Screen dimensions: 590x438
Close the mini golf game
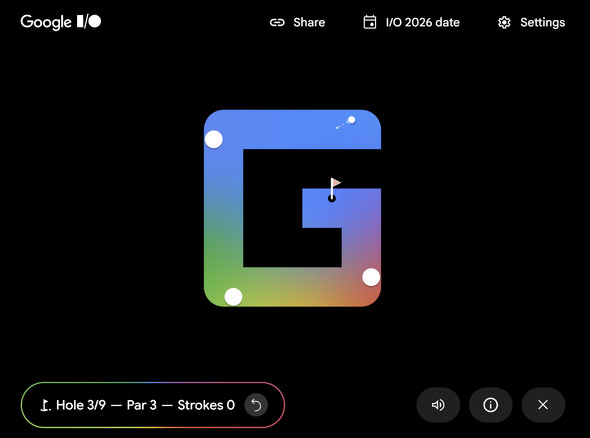coord(543,405)
